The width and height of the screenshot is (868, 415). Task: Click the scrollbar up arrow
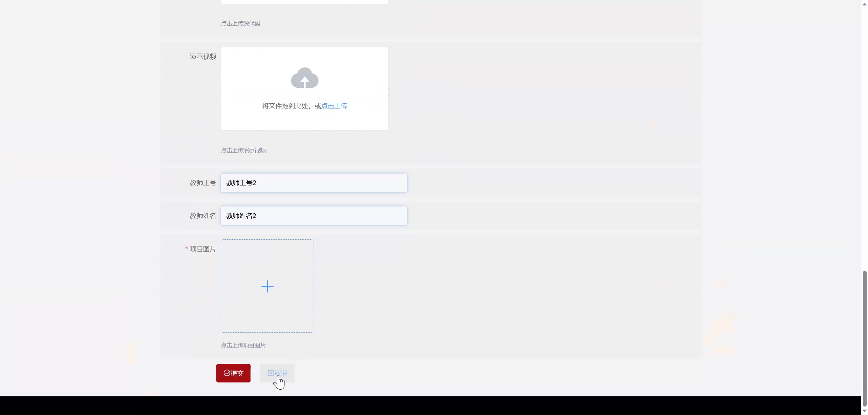pyautogui.click(x=865, y=4)
